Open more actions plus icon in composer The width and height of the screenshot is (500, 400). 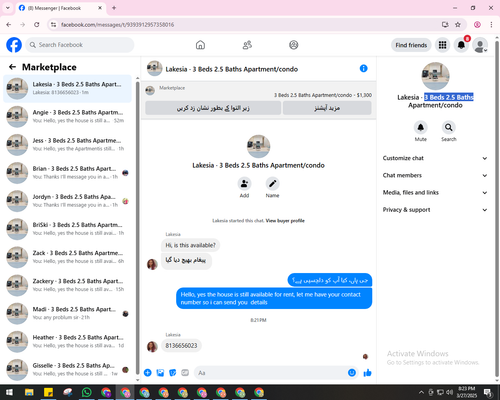pos(148,373)
